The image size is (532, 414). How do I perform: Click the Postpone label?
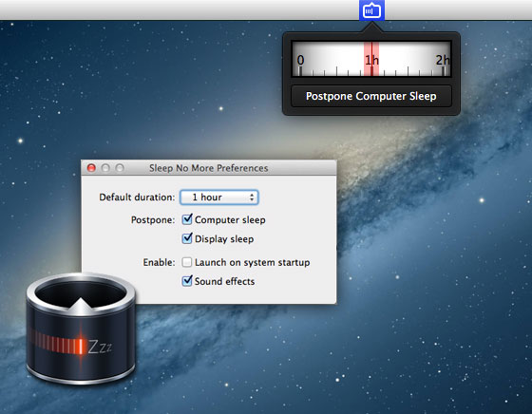[153, 220]
